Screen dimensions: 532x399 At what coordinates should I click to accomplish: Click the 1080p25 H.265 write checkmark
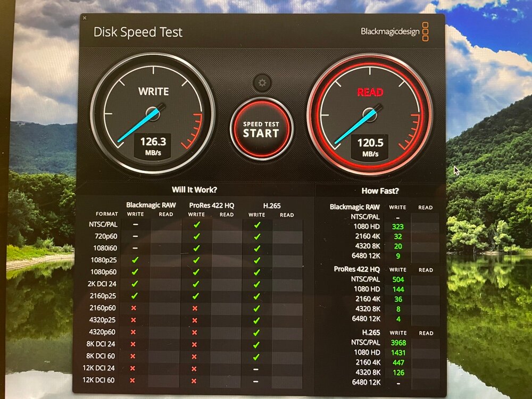pos(257,261)
